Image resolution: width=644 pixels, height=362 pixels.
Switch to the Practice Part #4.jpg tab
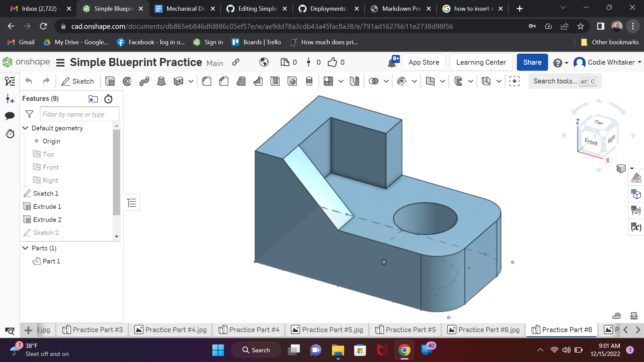pyautogui.click(x=170, y=330)
